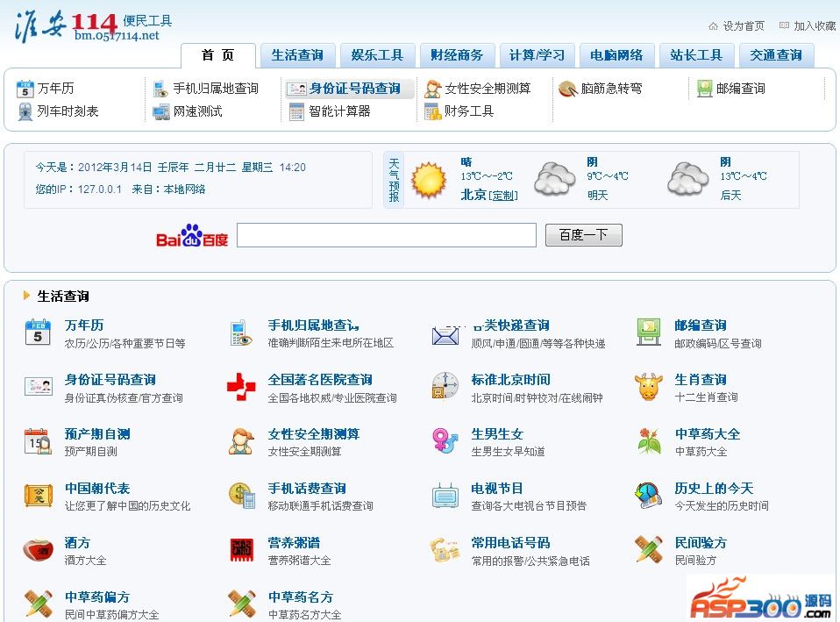Click the woman icon beside 女性安全期测算 heading in list
The image size is (840, 622).
tap(241, 441)
